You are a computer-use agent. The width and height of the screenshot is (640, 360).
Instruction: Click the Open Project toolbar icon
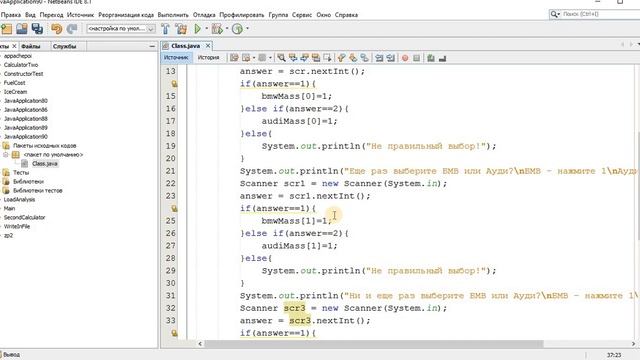22,29
